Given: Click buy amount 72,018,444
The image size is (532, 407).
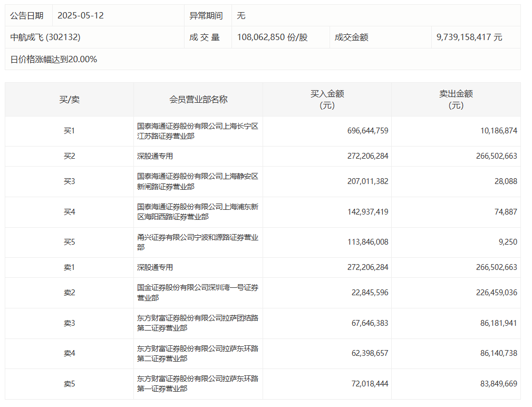Looking at the screenshot, I should (370, 384).
